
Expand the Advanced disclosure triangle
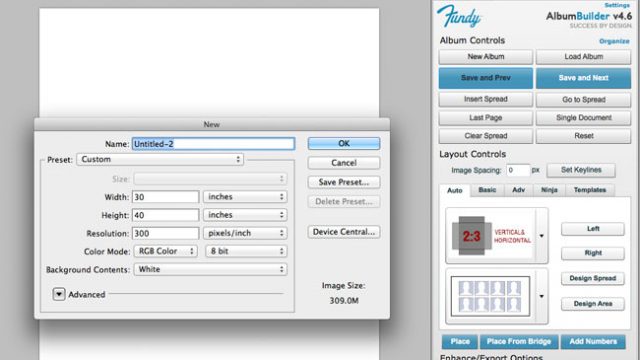(x=59, y=294)
